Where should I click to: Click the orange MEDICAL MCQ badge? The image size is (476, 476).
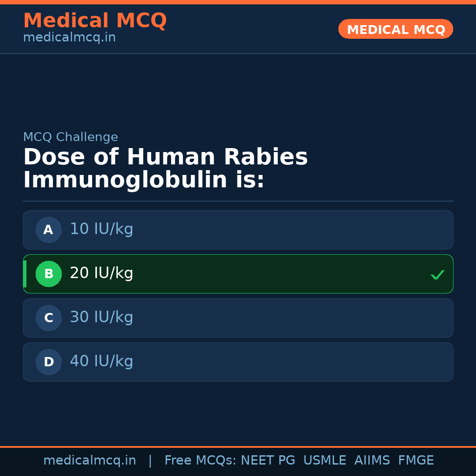(396, 29)
